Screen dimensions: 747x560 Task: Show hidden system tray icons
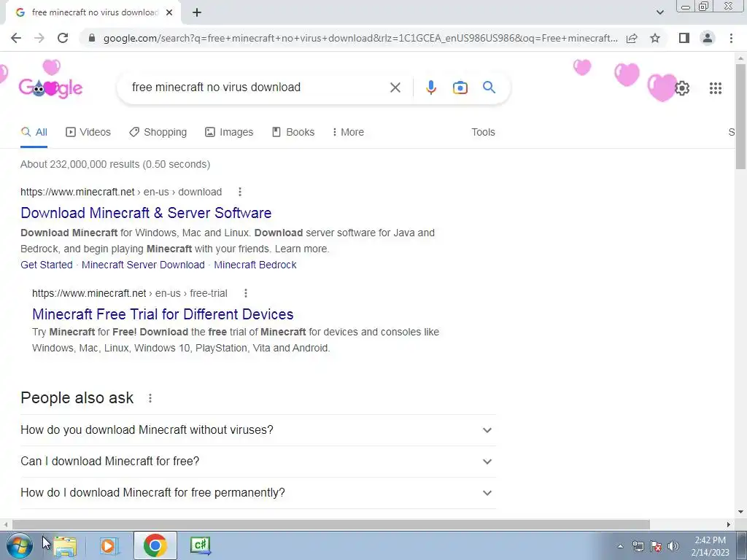pos(620,547)
